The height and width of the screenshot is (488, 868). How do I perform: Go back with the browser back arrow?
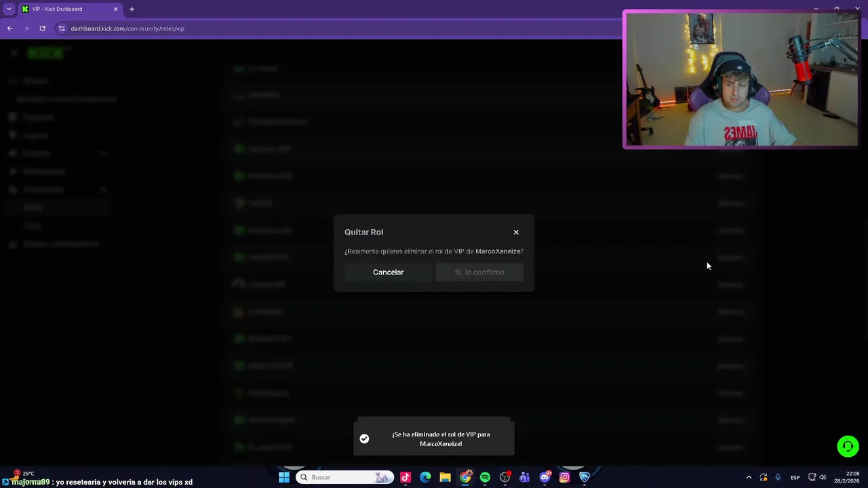[9, 28]
